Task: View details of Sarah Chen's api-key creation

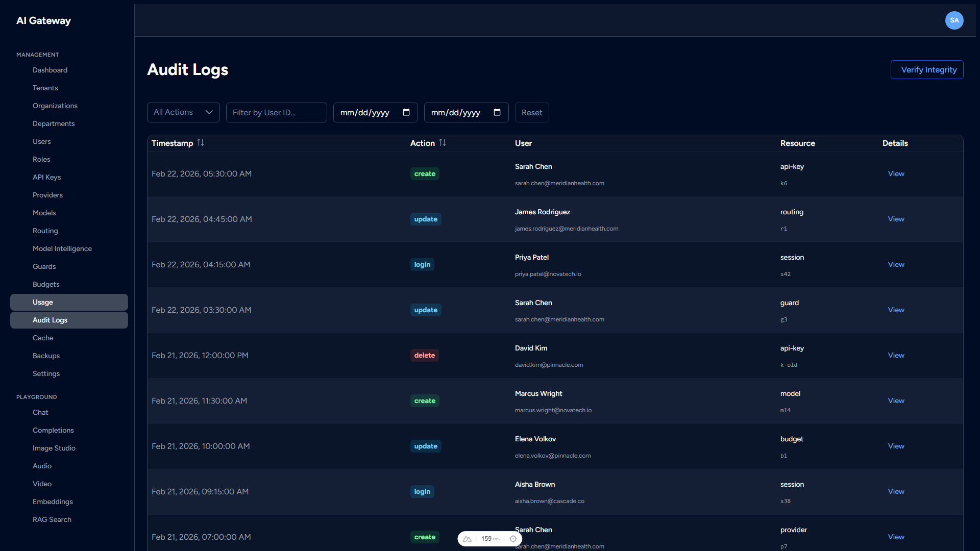Action: (x=896, y=173)
